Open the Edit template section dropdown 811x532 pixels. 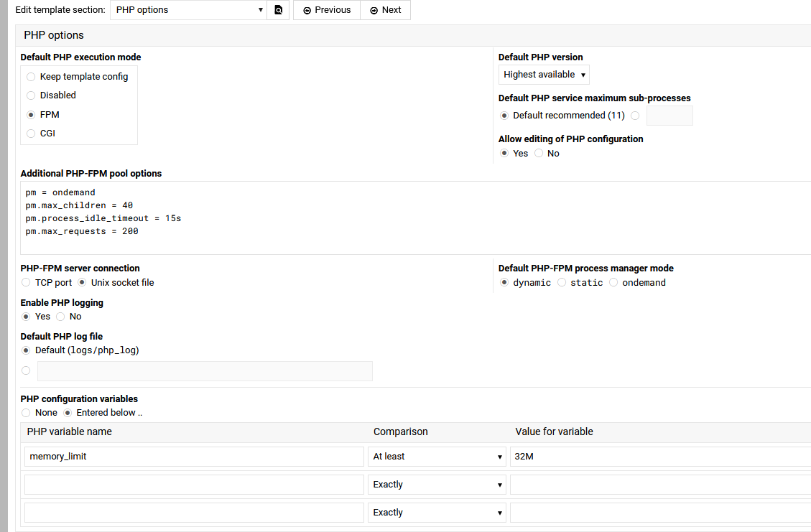[188, 10]
